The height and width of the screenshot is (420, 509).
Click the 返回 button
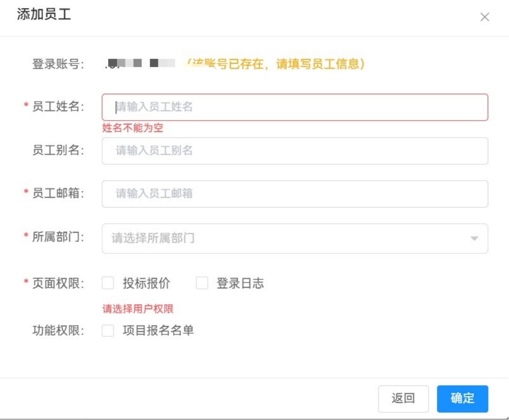click(403, 398)
